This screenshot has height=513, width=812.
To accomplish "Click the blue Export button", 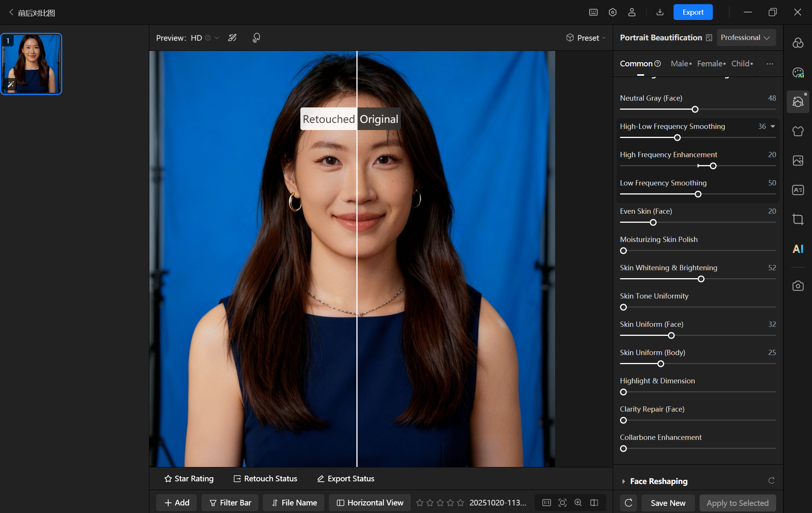I will [x=693, y=12].
